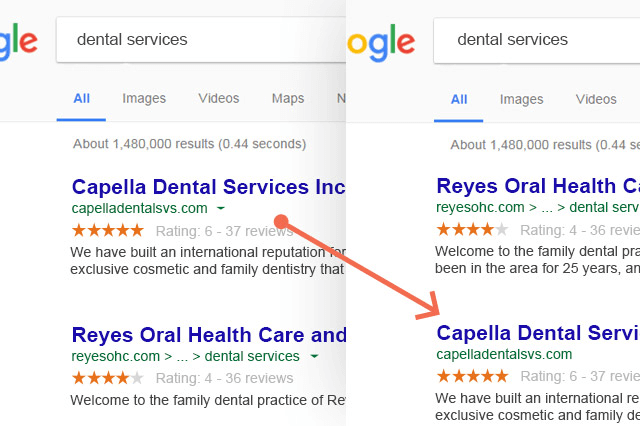Open Reyes Oral Health link in right panel

click(538, 186)
